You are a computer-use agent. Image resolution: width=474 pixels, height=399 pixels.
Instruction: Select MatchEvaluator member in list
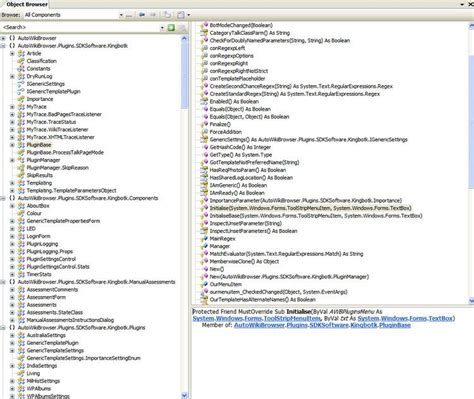[x=286, y=254]
